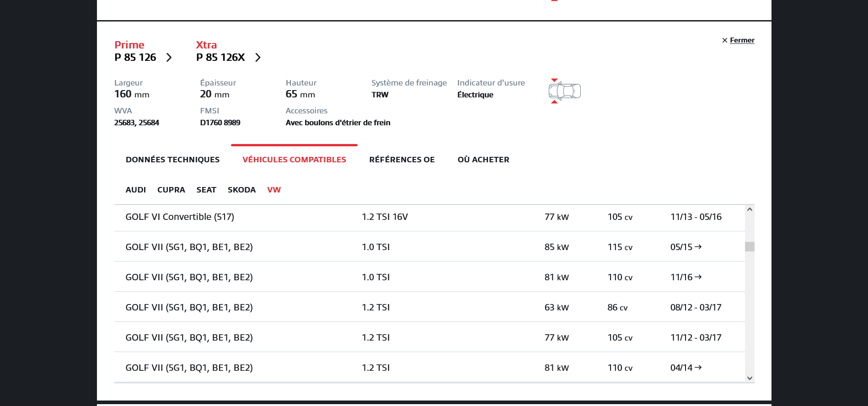Click the 115 cv power value
868x406 pixels.
(620, 247)
